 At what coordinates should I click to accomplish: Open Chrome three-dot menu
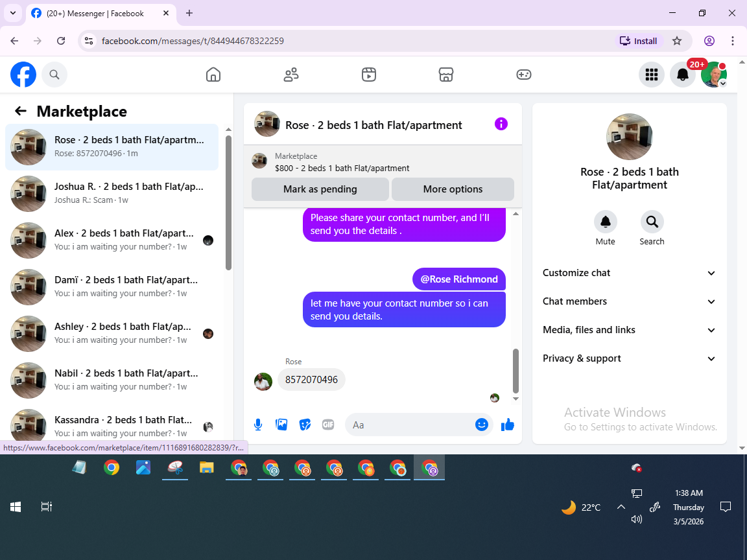733,41
